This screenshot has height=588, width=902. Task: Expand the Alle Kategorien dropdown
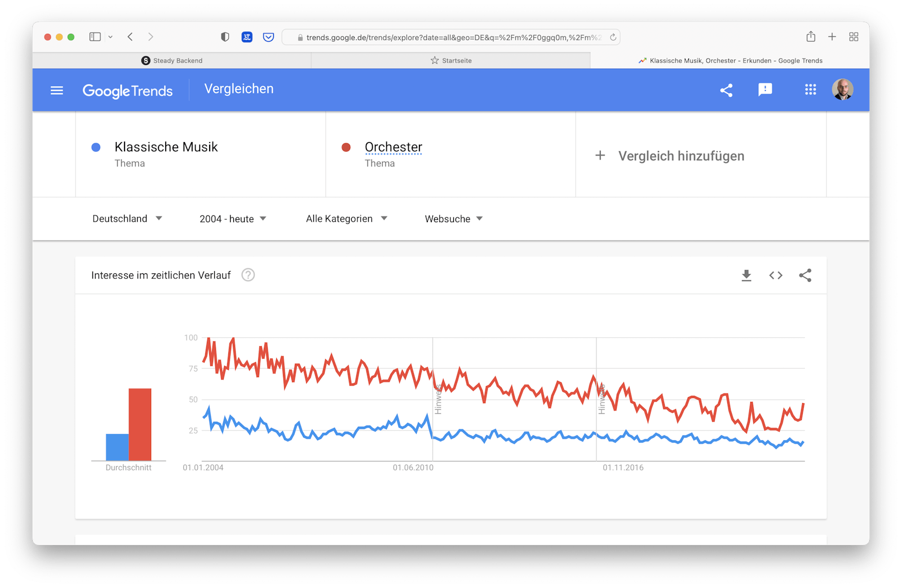pyautogui.click(x=347, y=219)
